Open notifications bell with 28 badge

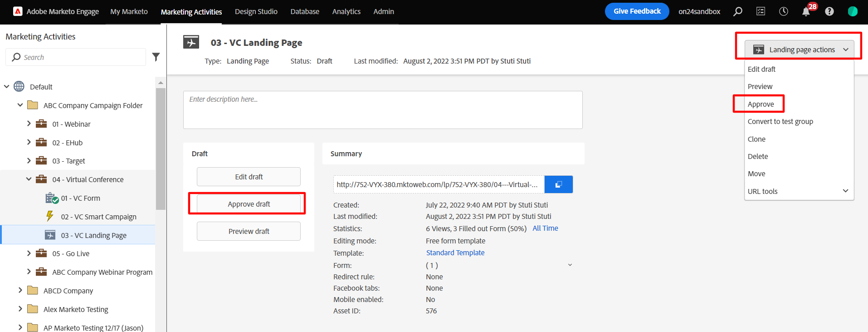click(x=806, y=11)
